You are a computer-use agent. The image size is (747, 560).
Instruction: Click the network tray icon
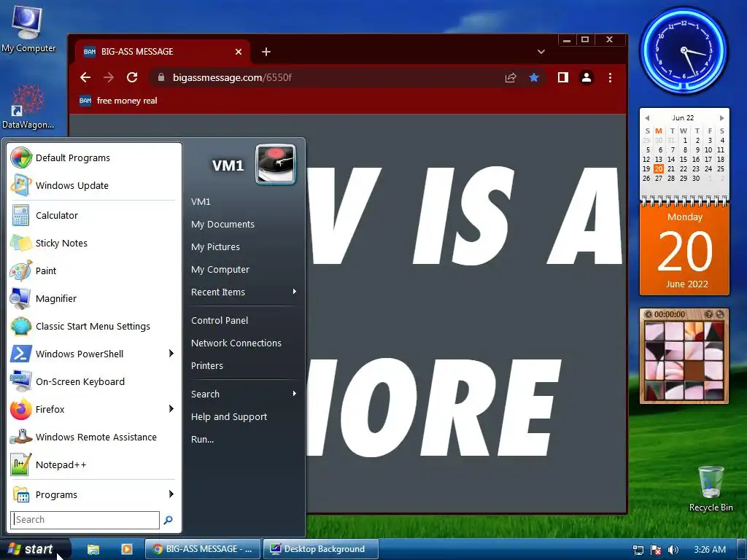click(638, 550)
